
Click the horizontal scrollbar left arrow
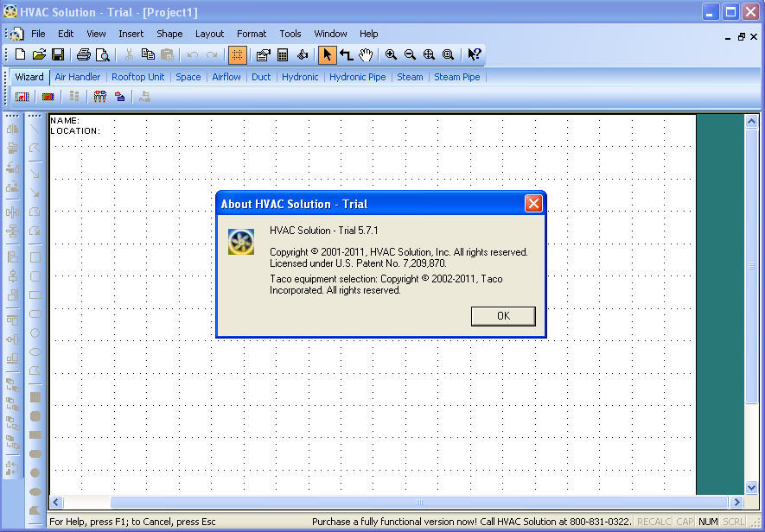[x=56, y=502]
